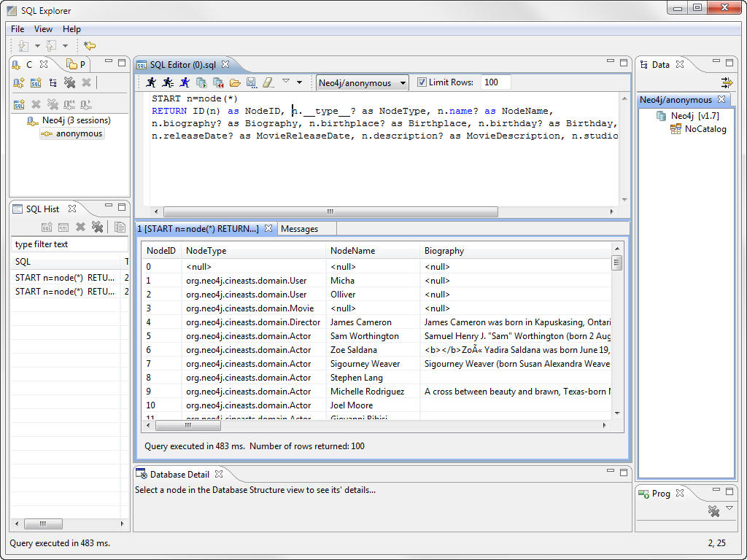
Task: Clear the editor with the eraser icon
Action: point(268,82)
